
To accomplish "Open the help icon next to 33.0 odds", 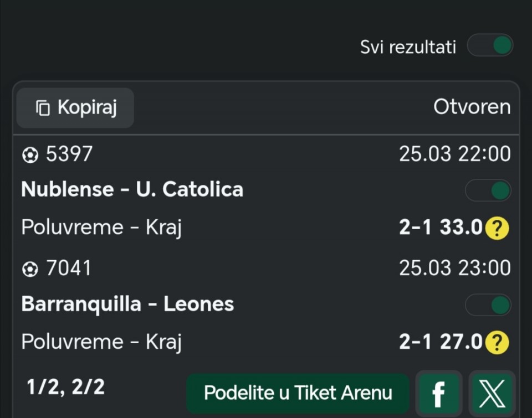I will coord(497,228).
